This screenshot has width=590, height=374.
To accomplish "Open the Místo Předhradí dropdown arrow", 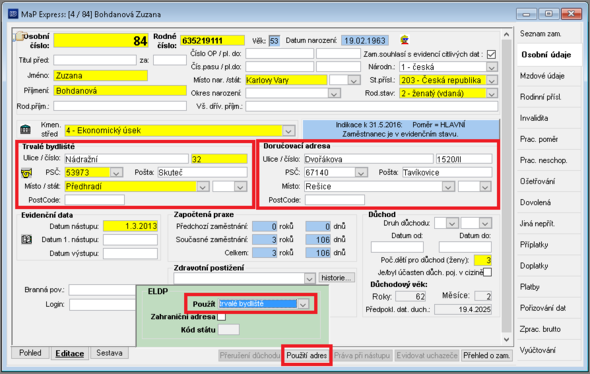I will click(x=203, y=187).
